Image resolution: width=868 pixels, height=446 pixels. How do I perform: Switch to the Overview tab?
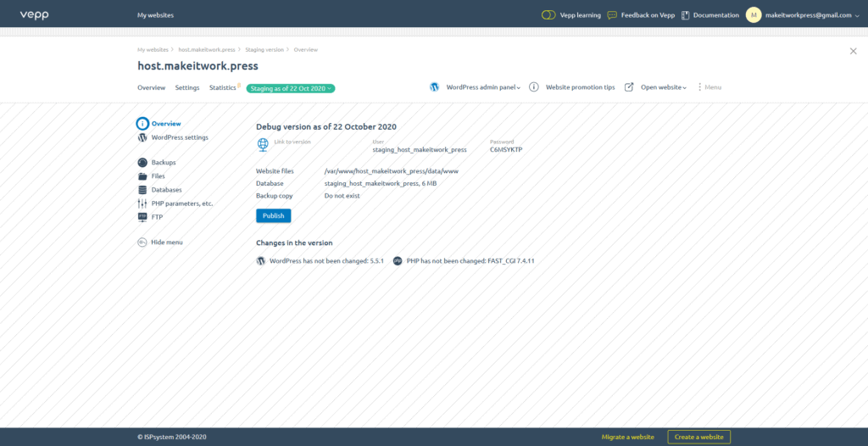[x=151, y=87]
